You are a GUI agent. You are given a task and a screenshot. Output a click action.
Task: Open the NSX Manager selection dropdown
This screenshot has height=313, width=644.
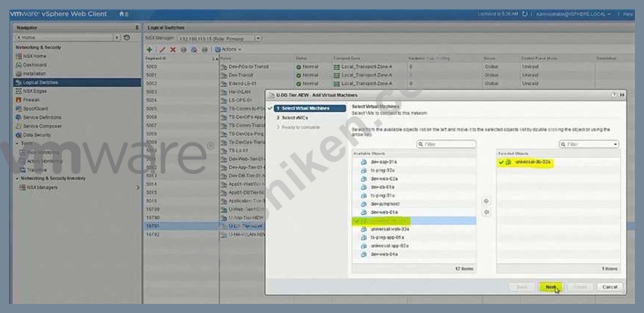coord(257,39)
